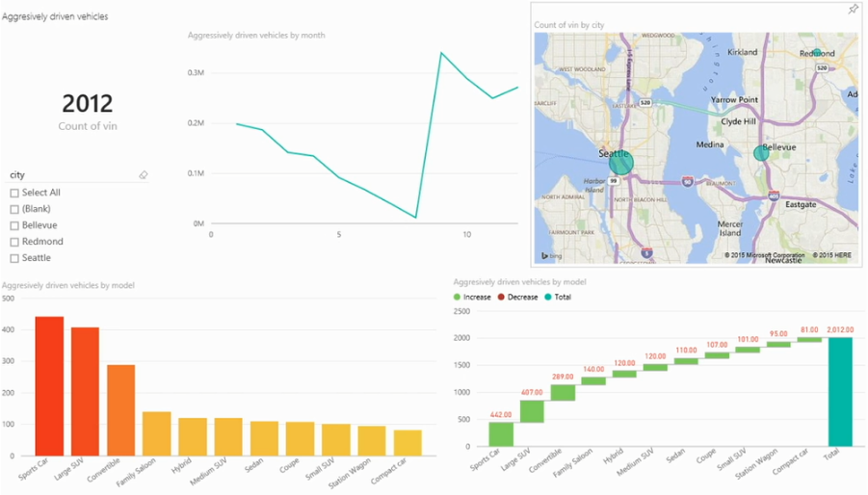The image size is (868, 495).
Task: Check the Redmond city checkbox
Action: click(x=14, y=242)
